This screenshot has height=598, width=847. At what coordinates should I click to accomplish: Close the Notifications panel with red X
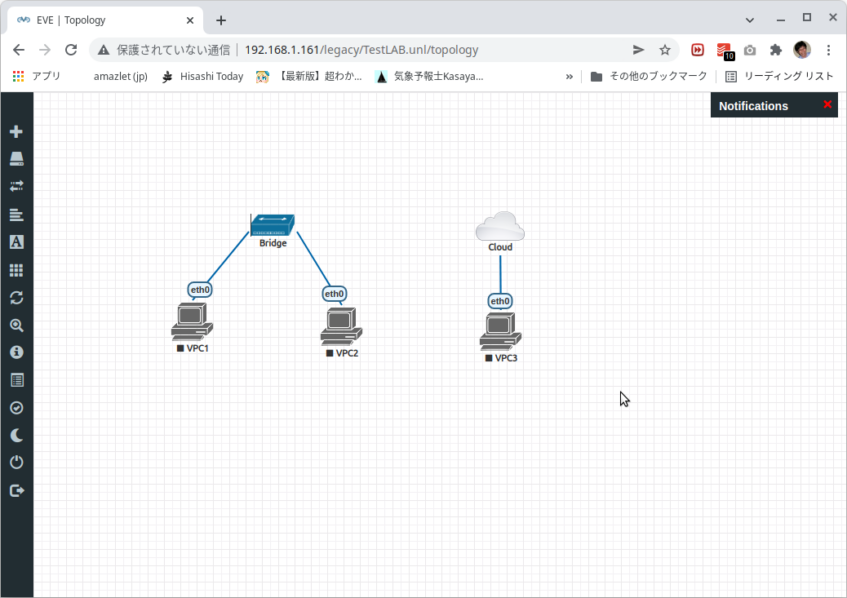(x=827, y=105)
